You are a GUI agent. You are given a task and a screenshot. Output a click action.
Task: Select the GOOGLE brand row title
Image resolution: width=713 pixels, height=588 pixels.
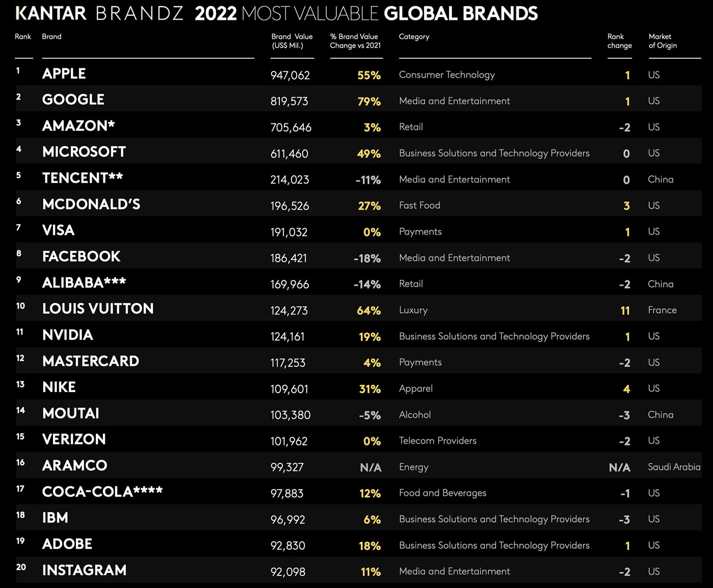pos(73,99)
